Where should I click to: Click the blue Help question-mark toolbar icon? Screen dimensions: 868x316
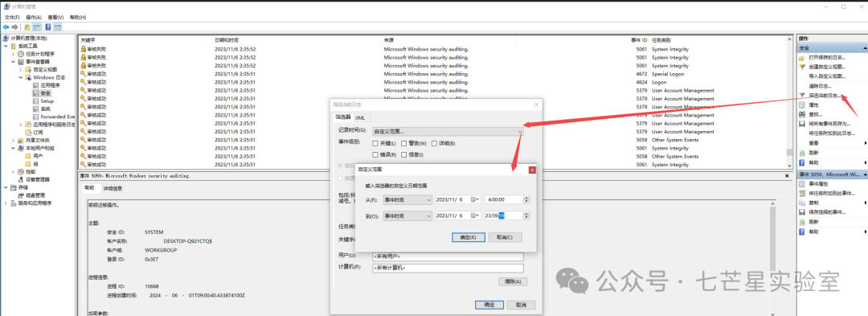[48, 27]
